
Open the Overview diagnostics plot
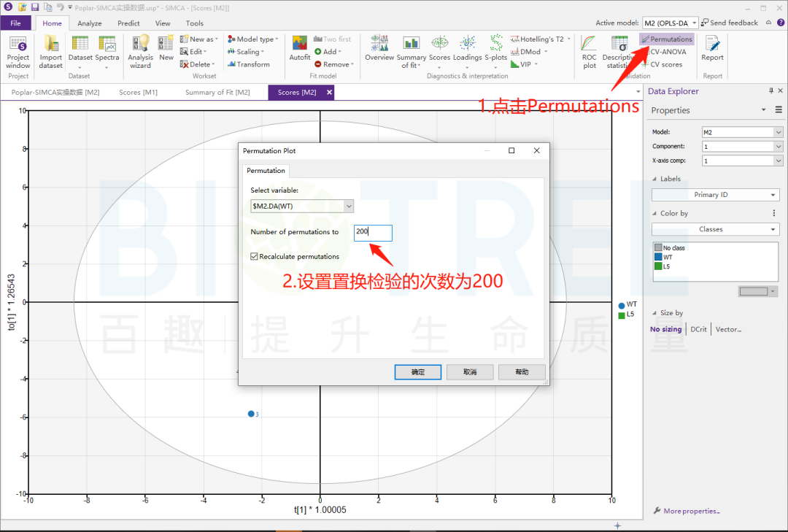click(379, 50)
